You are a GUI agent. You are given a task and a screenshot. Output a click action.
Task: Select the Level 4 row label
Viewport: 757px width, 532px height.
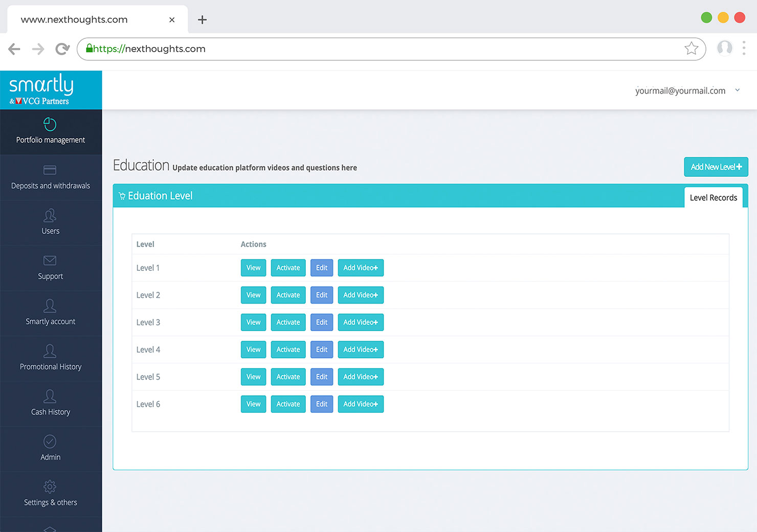pyautogui.click(x=148, y=350)
